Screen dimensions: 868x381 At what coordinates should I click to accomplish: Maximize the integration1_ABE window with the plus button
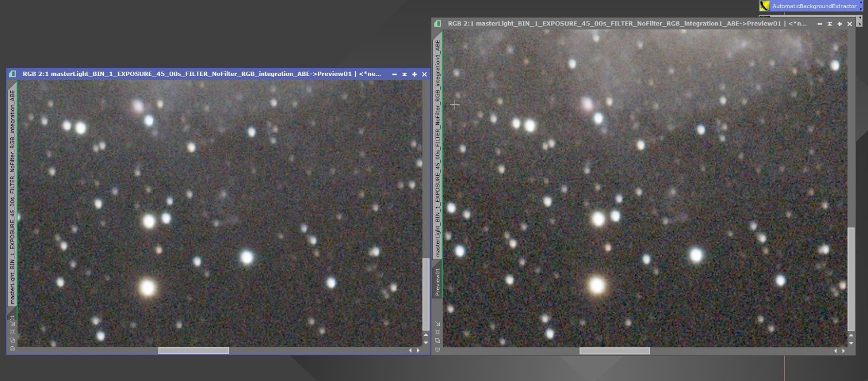pos(839,24)
